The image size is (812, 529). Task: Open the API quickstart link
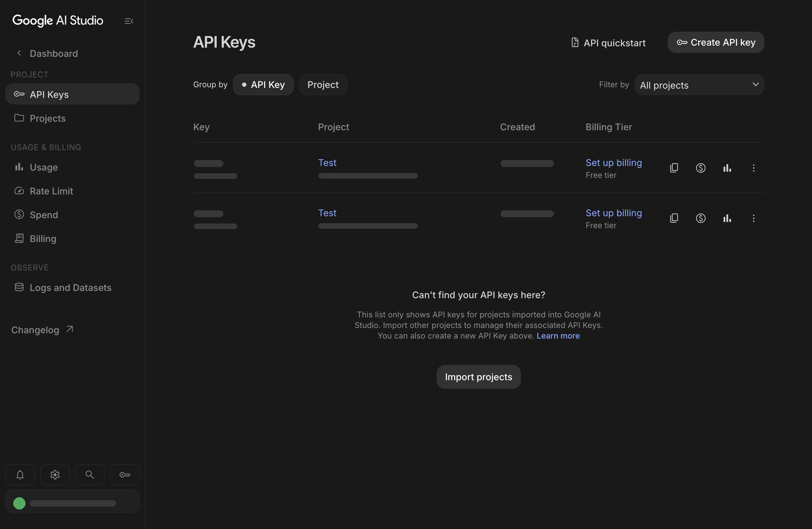click(x=608, y=43)
